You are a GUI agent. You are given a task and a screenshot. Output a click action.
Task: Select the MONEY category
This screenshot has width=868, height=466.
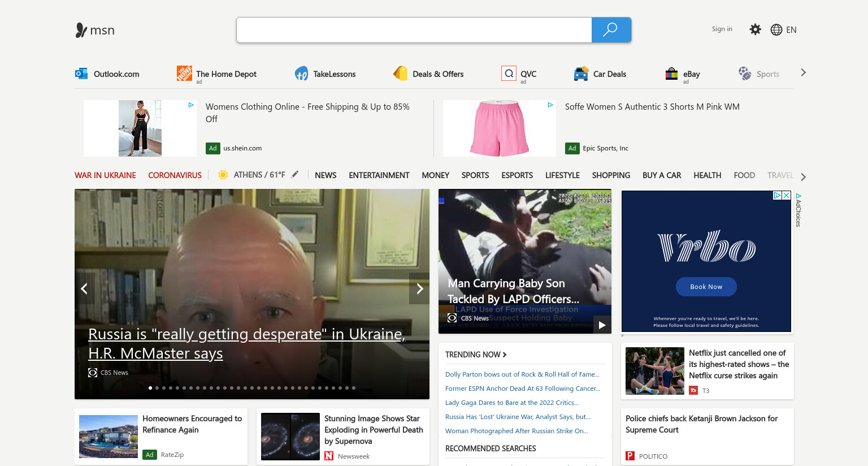coord(435,175)
